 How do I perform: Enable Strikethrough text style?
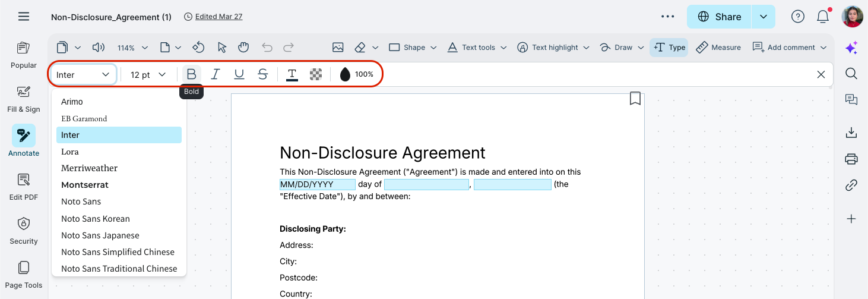point(262,74)
